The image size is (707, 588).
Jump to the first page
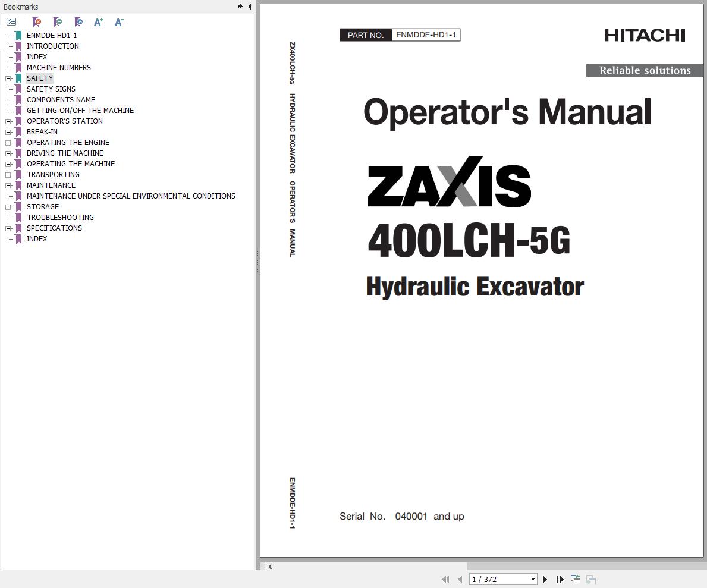[x=445, y=579]
